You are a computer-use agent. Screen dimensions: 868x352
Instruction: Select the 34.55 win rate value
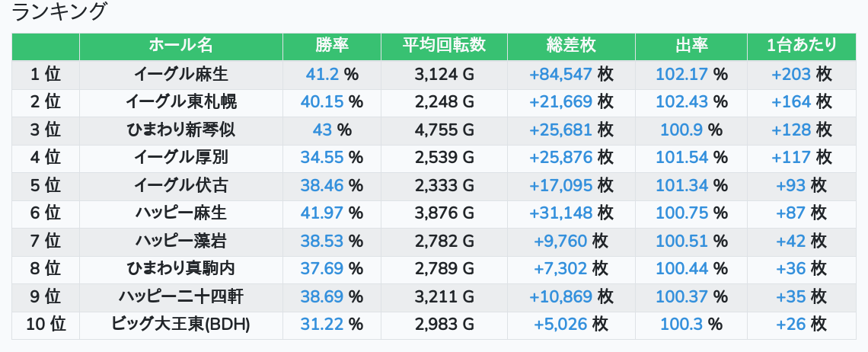coord(322,158)
